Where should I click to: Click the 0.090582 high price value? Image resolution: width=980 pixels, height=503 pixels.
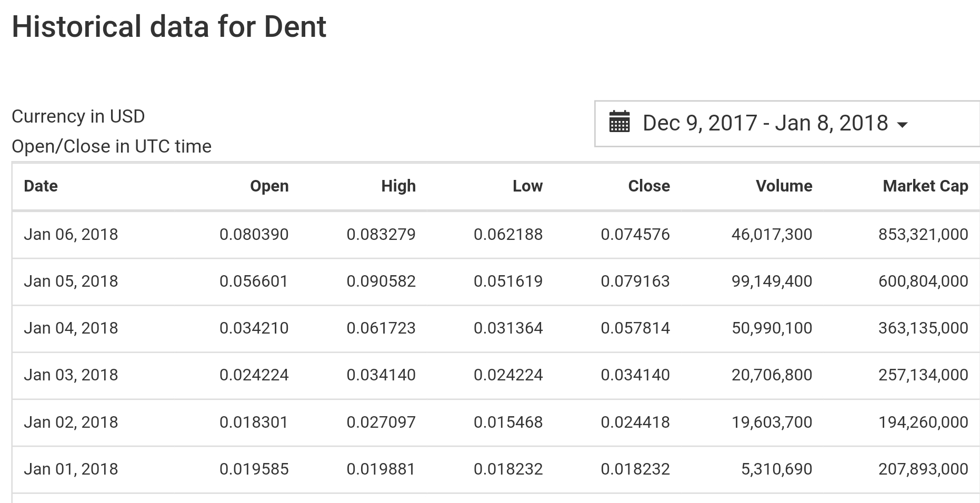pyautogui.click(x=381, y=281)
